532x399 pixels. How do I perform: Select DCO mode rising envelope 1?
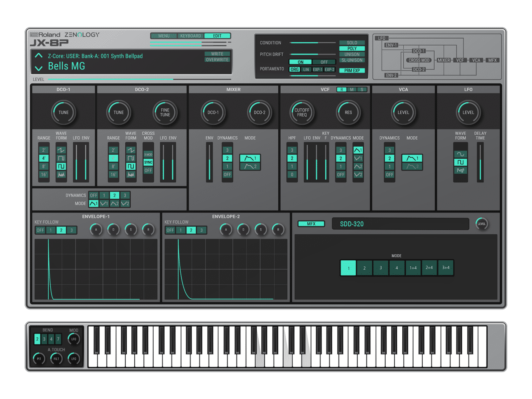point(94,203)
